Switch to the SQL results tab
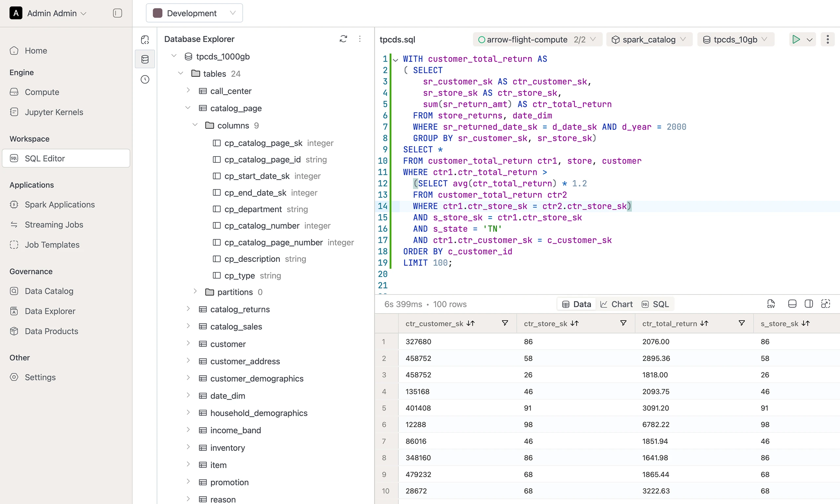840x504 pixels. point(655,304)
